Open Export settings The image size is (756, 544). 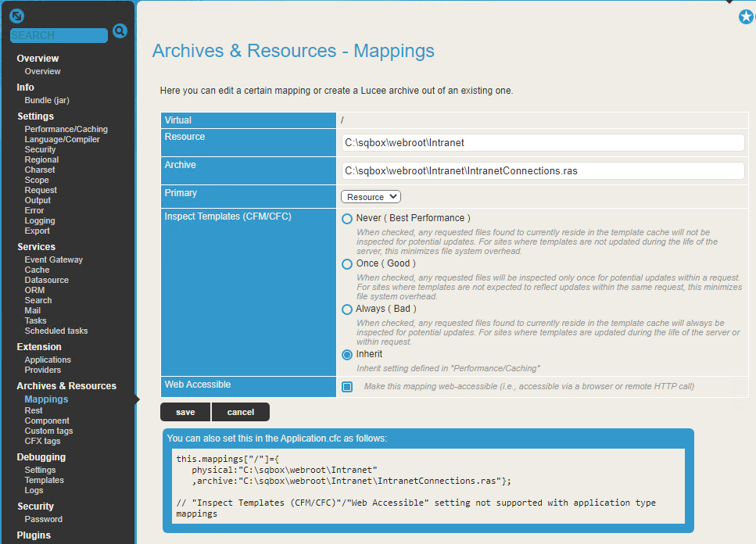(37, 231)
